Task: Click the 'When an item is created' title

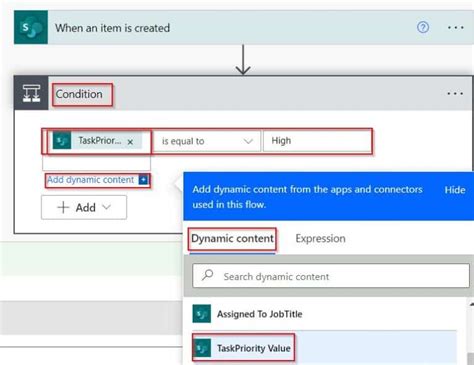Action: click(113, 28)
